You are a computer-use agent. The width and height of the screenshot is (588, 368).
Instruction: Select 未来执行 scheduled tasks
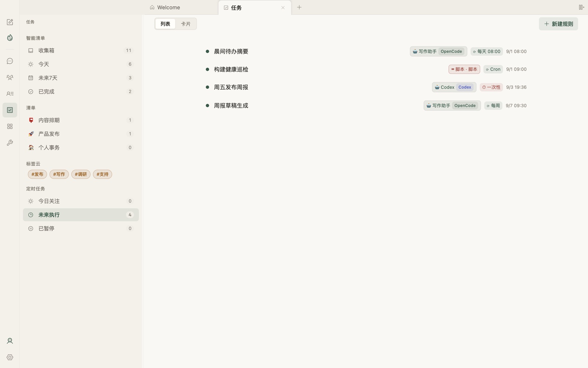(x=81, y=215)
